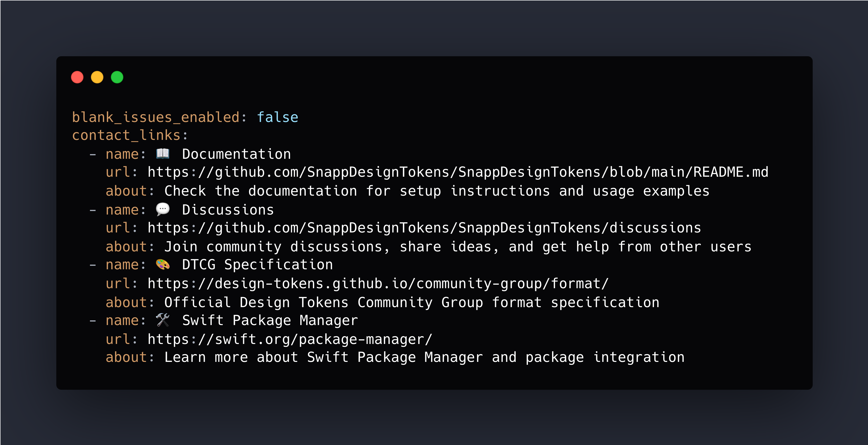The image size is (868, 445).
Task: Open the README.md GitHub URL
Action: [x=458, y=172]
